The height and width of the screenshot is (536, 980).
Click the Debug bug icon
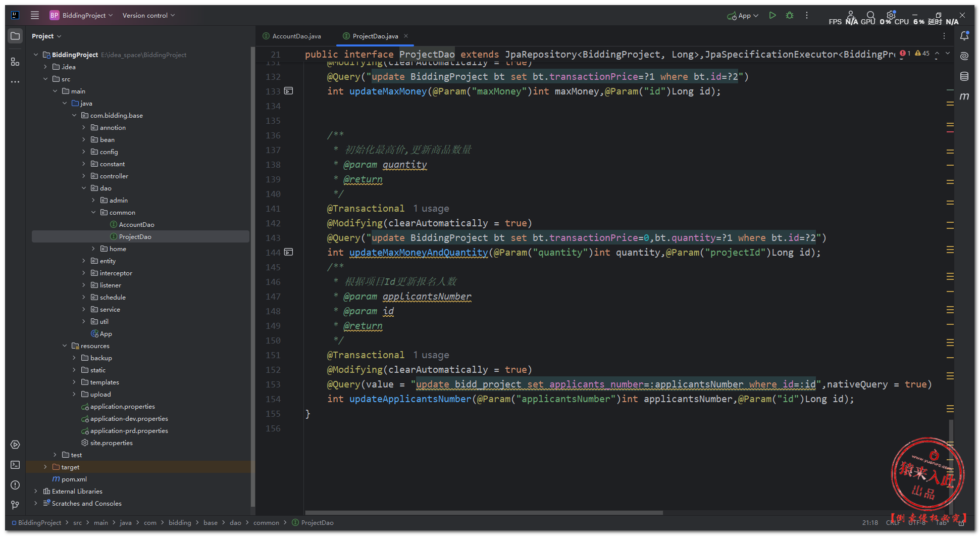tap(790, 16)
